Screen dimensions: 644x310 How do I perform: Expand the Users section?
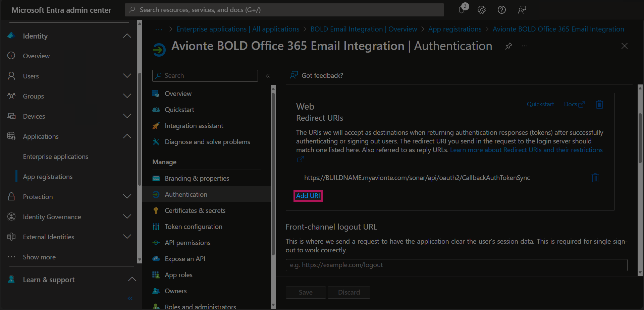coord(127,76)
